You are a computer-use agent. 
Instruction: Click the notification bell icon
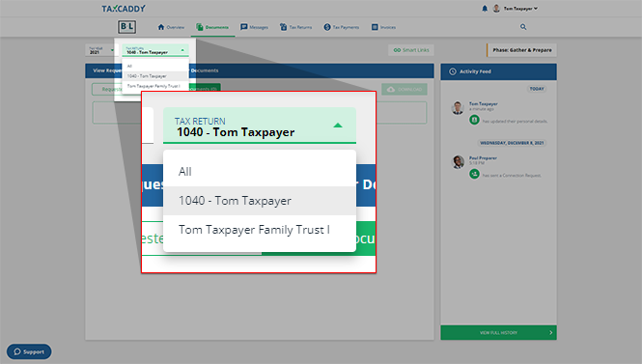[485, 9]
